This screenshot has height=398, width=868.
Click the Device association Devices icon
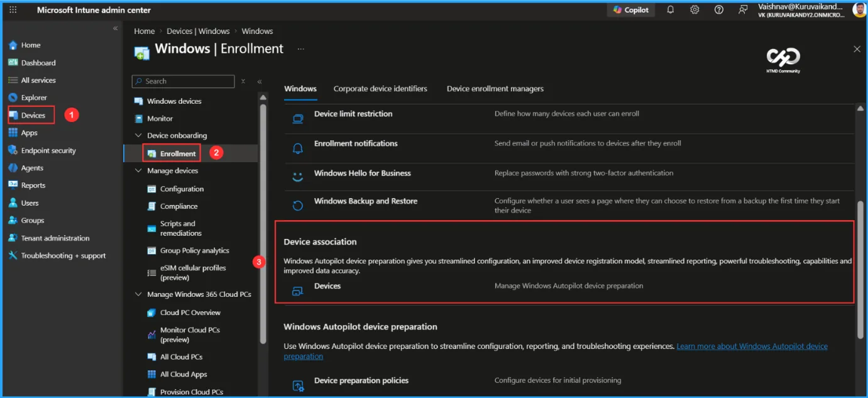(299, 290)
